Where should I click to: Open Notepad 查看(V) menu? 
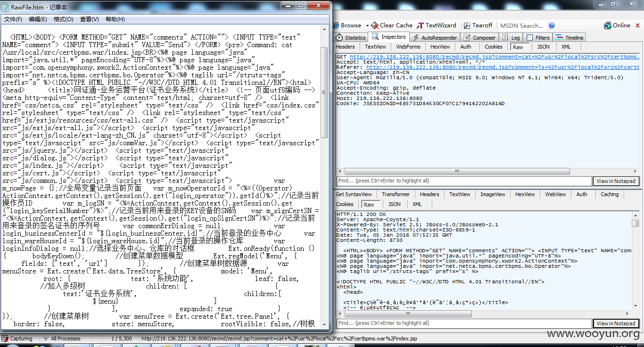coord(89,19)
